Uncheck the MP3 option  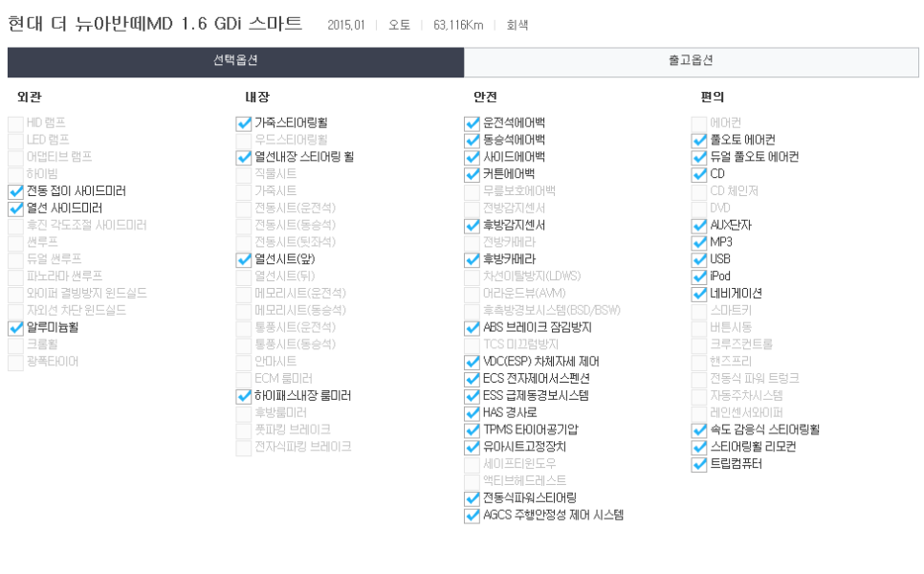click(x=699, y=243)
